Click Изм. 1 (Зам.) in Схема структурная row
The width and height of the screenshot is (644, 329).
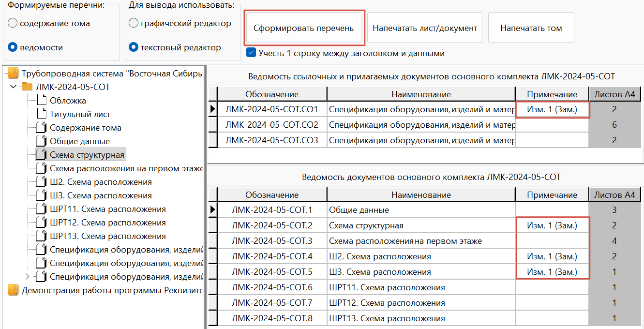(552, 225)
